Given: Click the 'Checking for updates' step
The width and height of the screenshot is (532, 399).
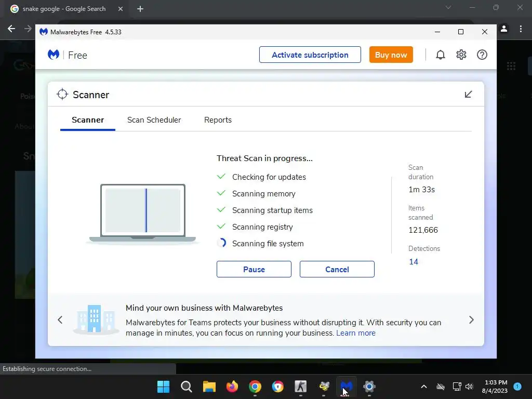Looking at the screenshot, I should pos(269,177).
